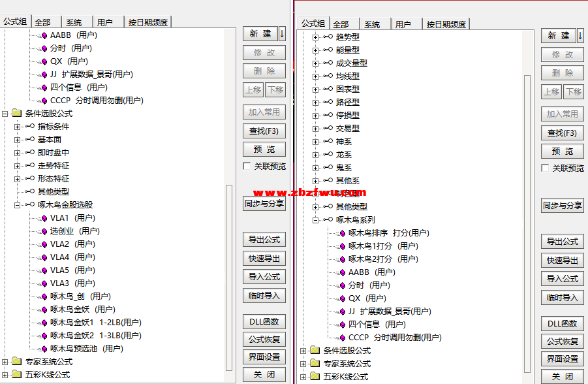Click the 啄木鸟金妖 (用户) formula icon
This screenshot has width=588, height=384.
pyautogui.click(x=44, y=310)
